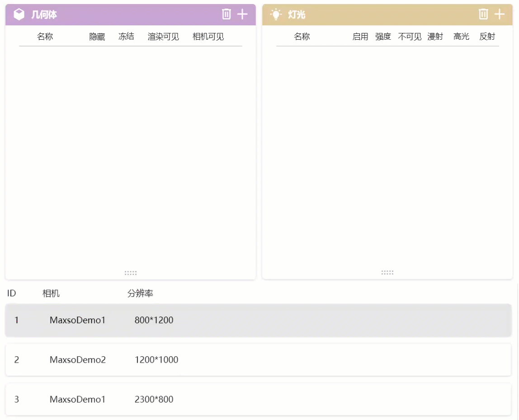This screenshot has width=519, height=420.
Task: Click the 灯光 panel title
Action: point(297,14)
